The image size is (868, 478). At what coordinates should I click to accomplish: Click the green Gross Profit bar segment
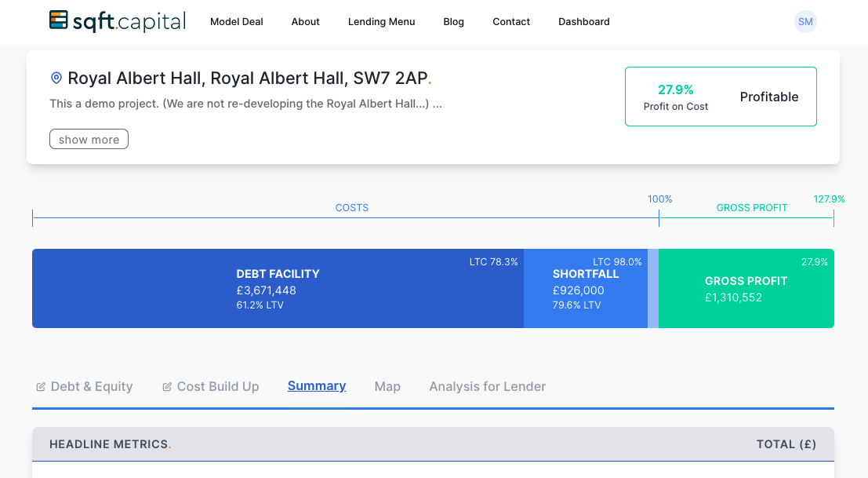click(746, 288)
